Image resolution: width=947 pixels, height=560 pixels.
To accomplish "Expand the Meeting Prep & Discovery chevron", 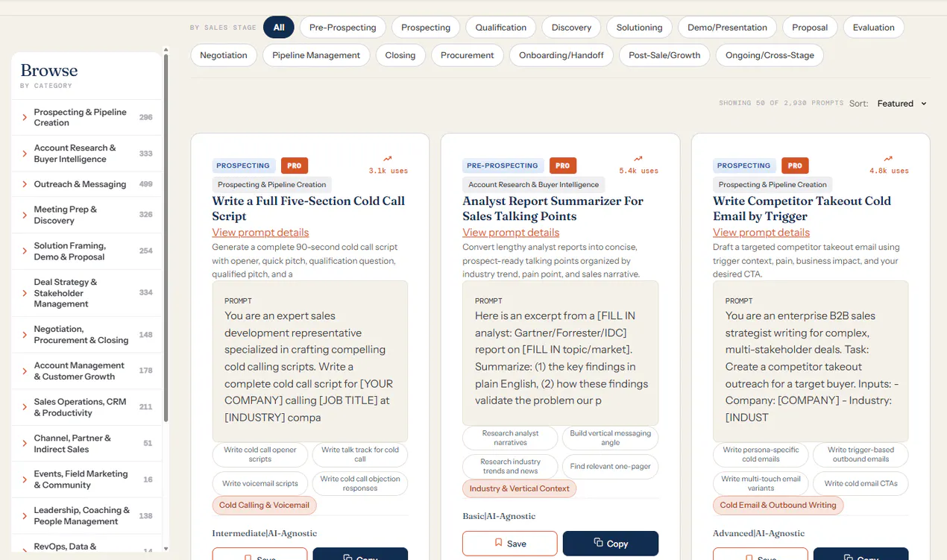I will [x=25, y=215].
